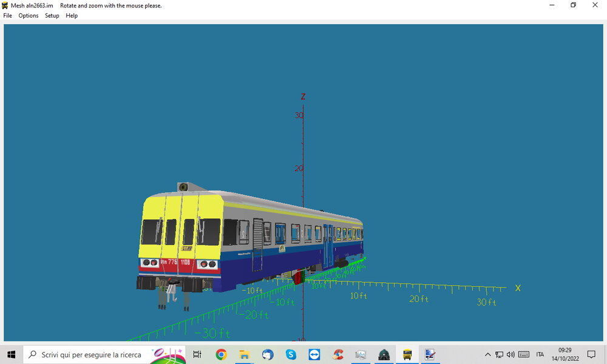Open Task View from the taskbar
The height and width of the screenshot is (364, 607).
coord(197,354)
